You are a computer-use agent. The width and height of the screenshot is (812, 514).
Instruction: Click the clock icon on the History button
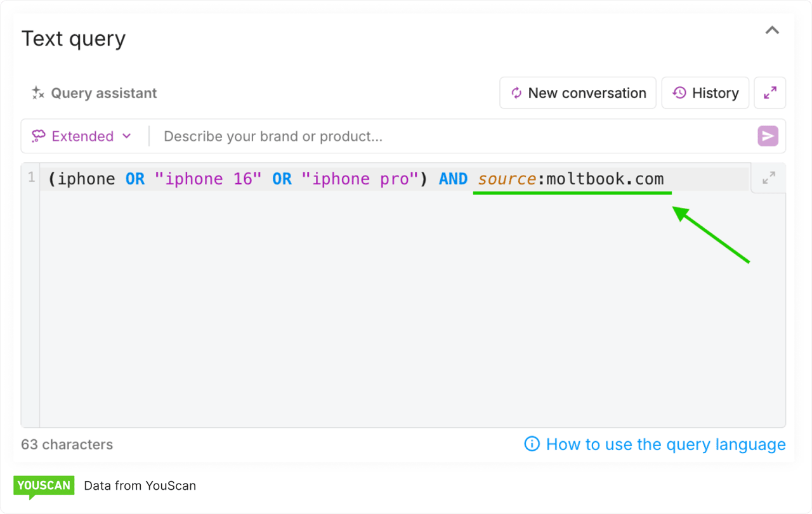(680, 93)
